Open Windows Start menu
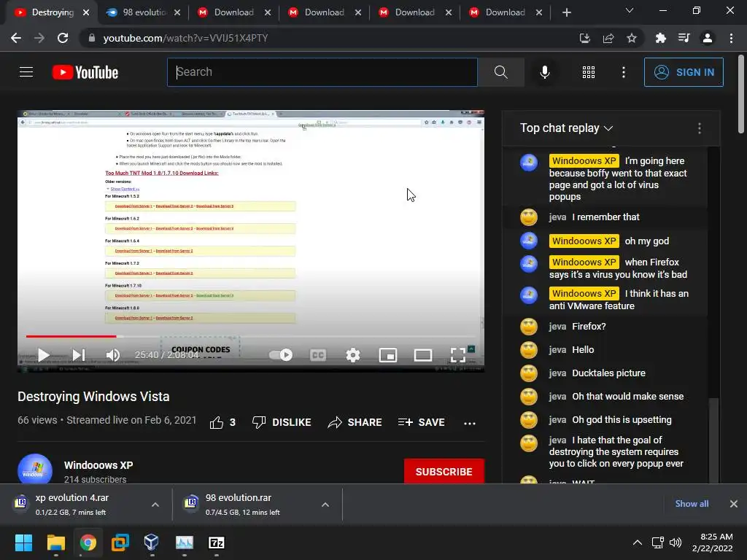747x560 pixels. click(23, 542)
